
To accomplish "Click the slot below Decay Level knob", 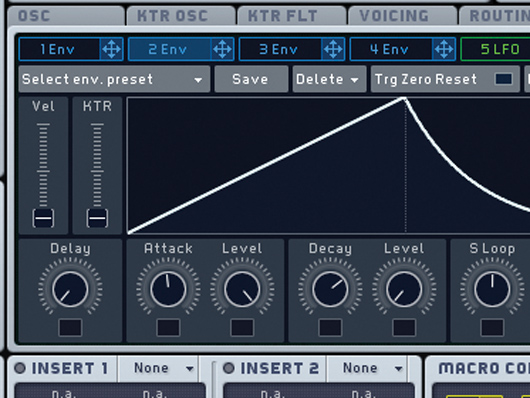I will [404, 327].
